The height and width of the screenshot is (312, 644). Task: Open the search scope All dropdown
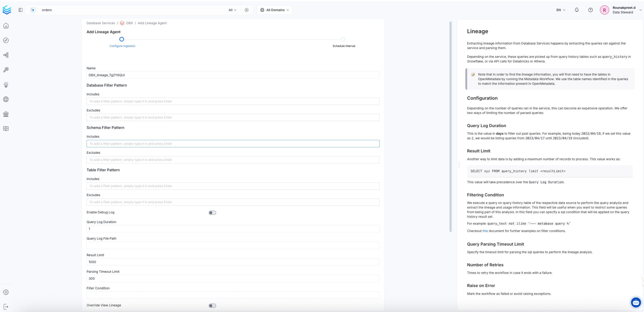pyautogui.click(x=232, y=10)
